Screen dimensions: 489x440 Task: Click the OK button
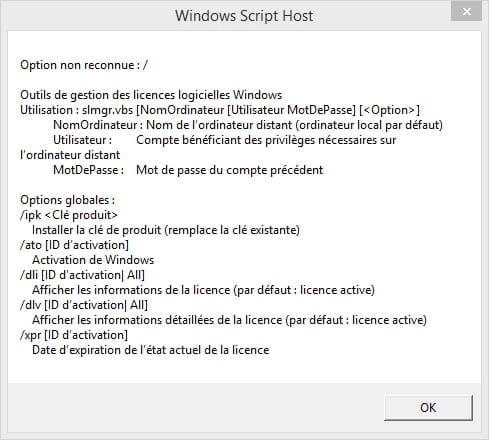point(428,408)
